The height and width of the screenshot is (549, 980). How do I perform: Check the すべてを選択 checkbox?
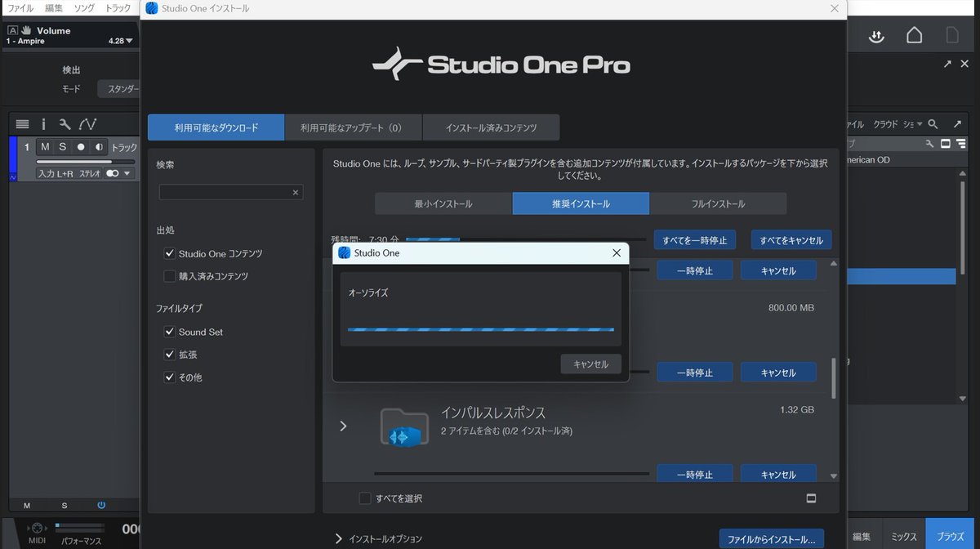tap(365, 498)
